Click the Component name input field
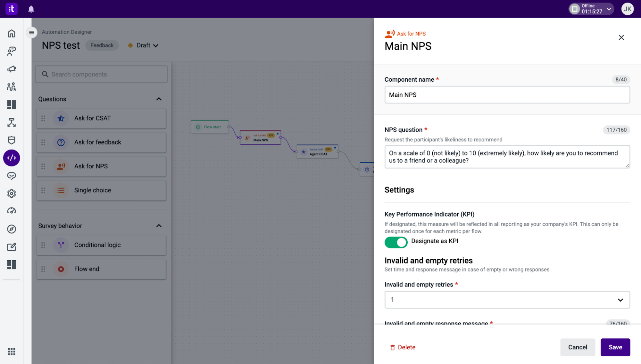The width and height of the screenshot is (641, 364). 507,95
